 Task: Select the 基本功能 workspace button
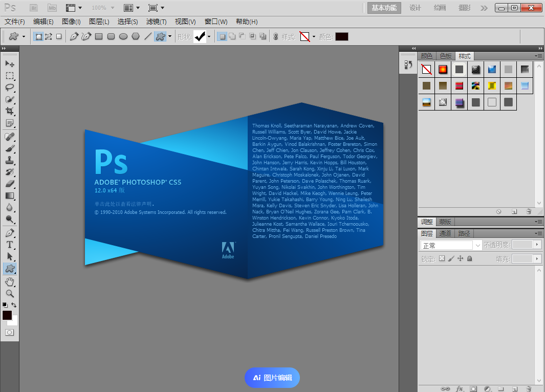(384, 8)
